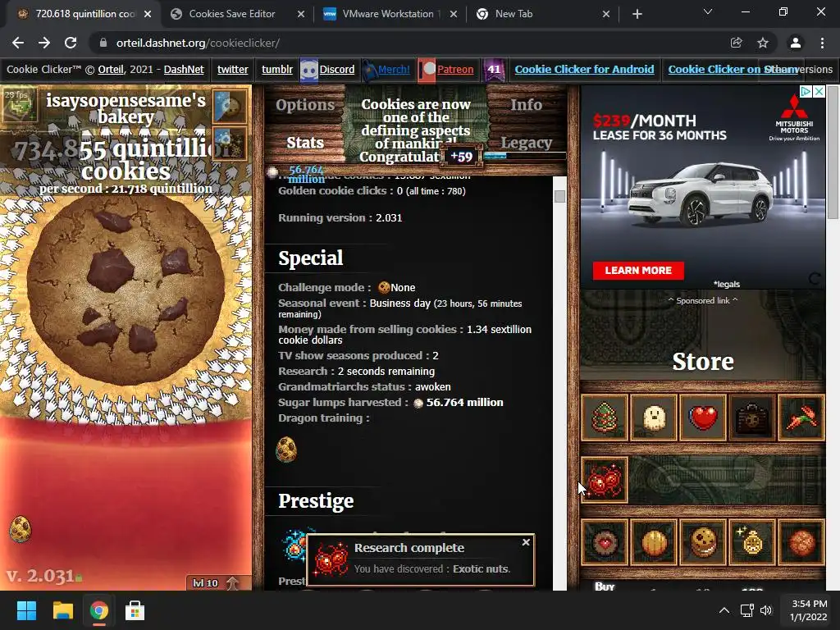Click the +59 notification badge
The image size is (840, 630).
pos(461,157)
